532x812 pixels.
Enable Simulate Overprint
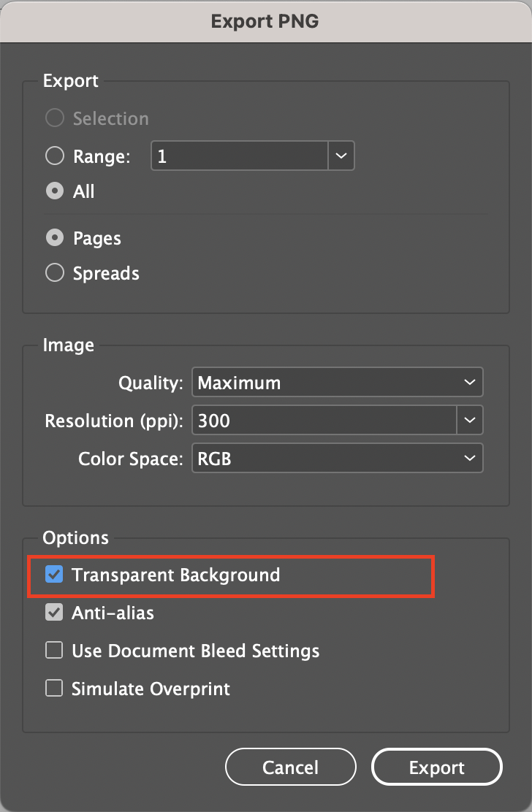pos(53,688)
